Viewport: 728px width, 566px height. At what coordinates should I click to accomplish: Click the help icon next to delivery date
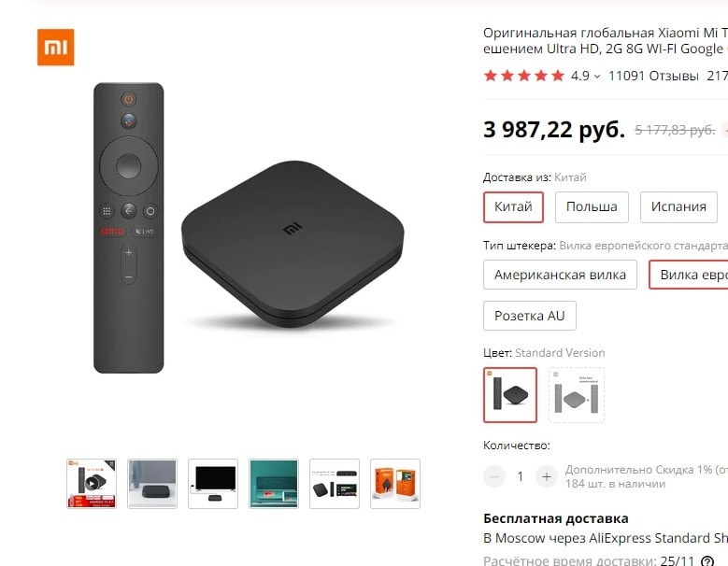(x=707, y=561)
